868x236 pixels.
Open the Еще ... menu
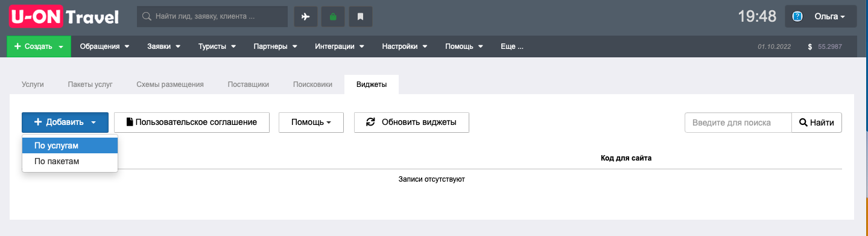512,46
